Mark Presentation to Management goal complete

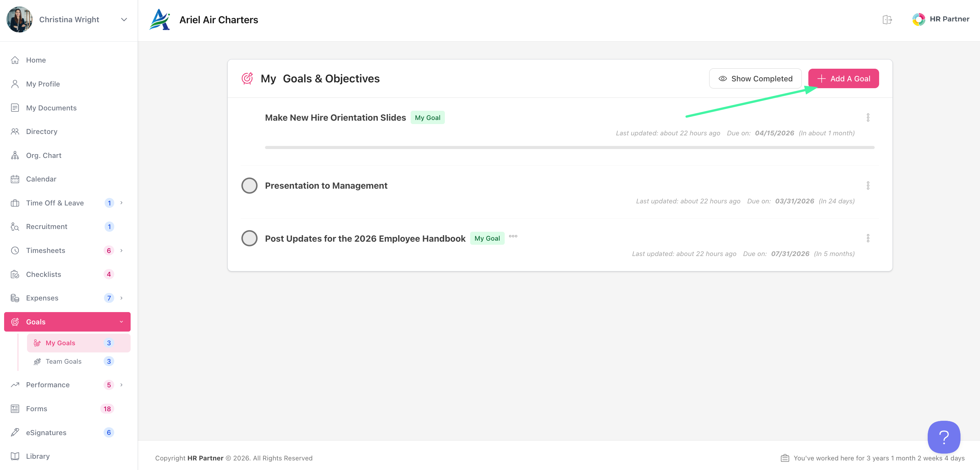pyautogui.click(x=249, y=186)
